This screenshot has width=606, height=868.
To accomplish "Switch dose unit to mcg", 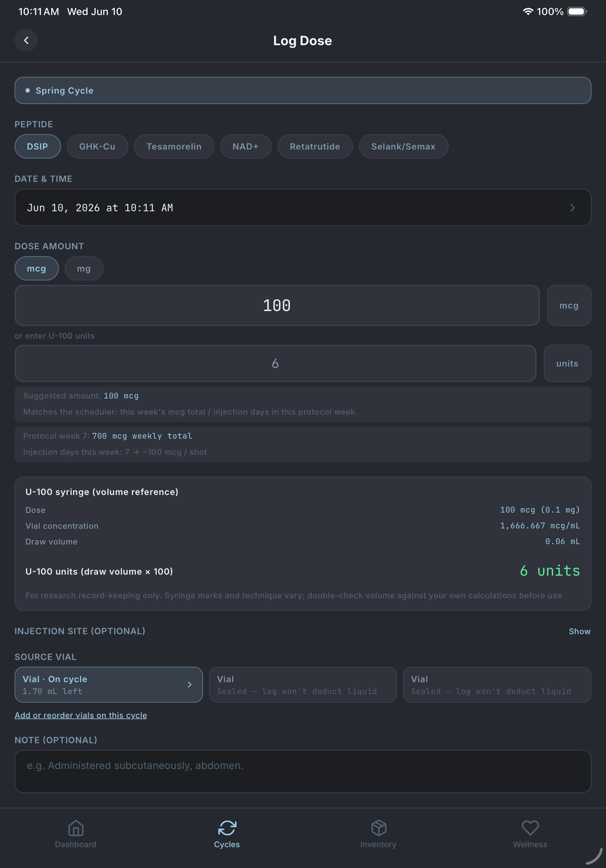I will point(36,268).
